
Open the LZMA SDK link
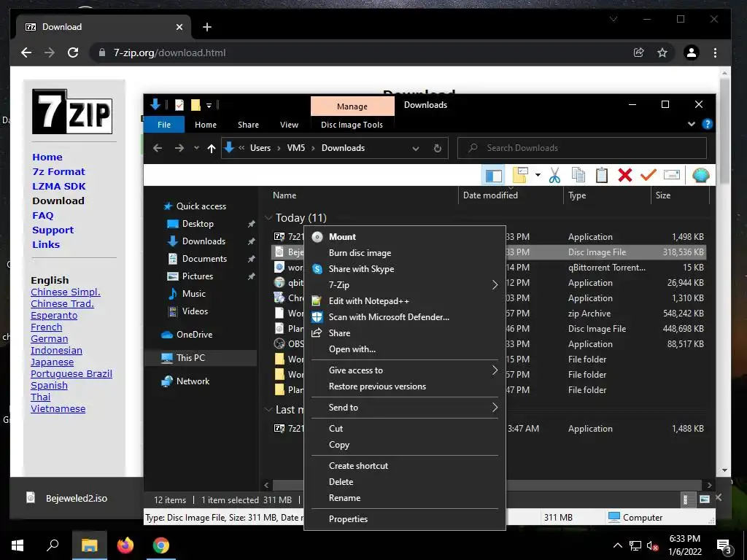[59, 186]
